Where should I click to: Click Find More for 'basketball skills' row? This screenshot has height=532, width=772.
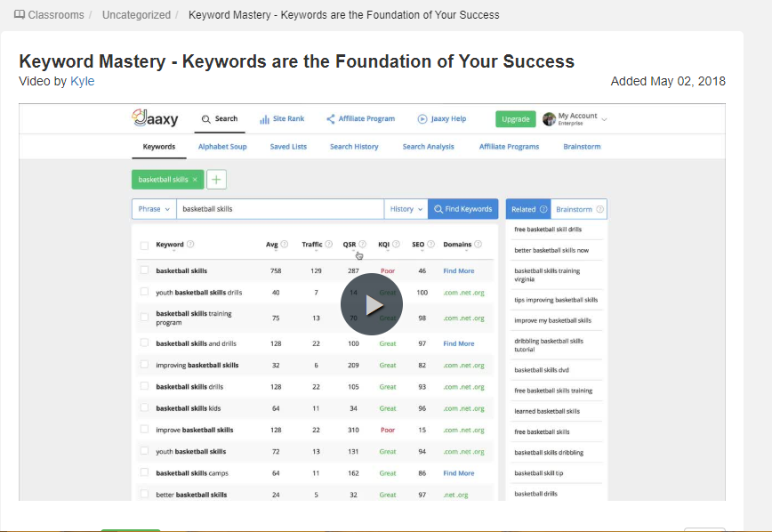tap(459, 270)
